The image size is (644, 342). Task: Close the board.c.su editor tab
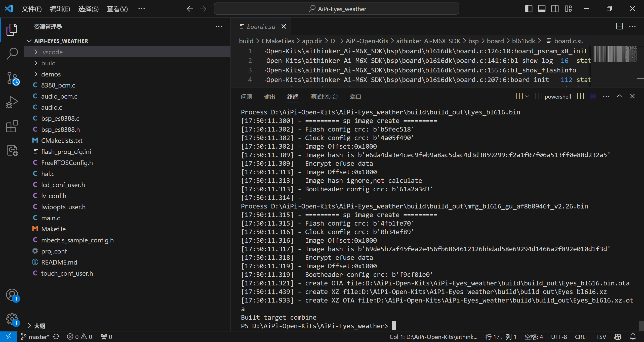284,26
